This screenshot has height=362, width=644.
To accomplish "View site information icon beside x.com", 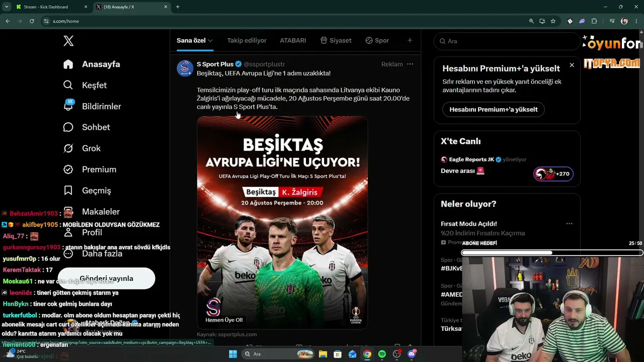I will pos(46,21).
